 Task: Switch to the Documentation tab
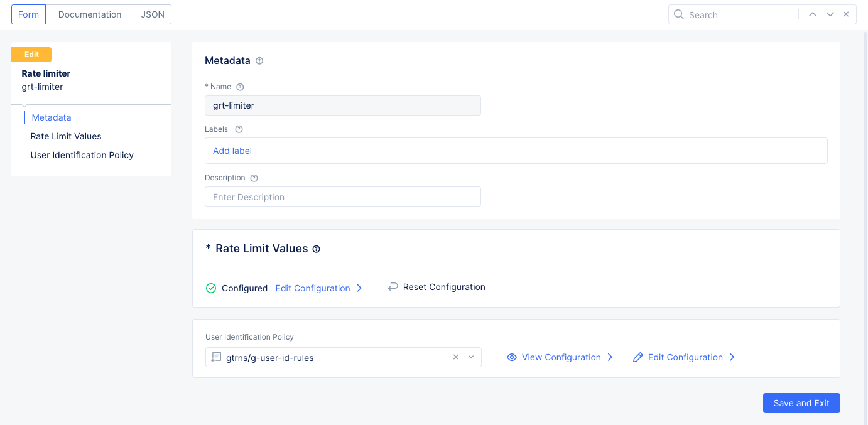point(90,14)
